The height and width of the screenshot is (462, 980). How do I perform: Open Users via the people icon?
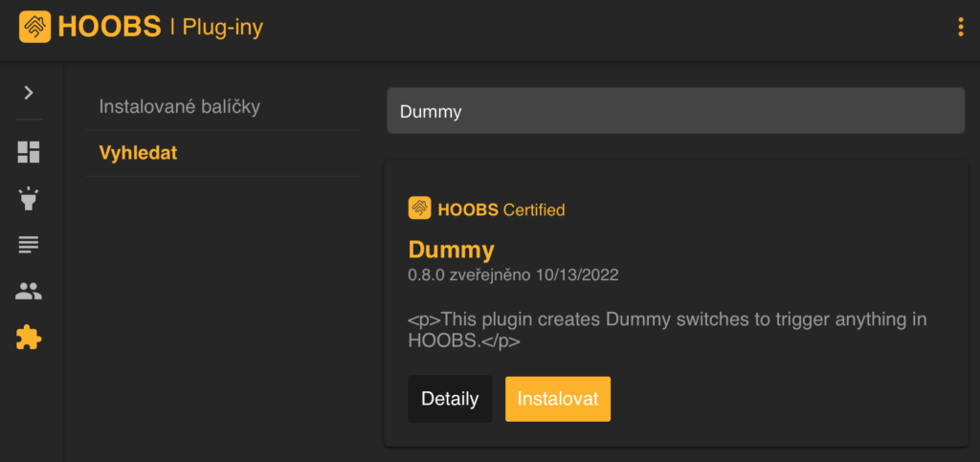(x=29, y=291)
